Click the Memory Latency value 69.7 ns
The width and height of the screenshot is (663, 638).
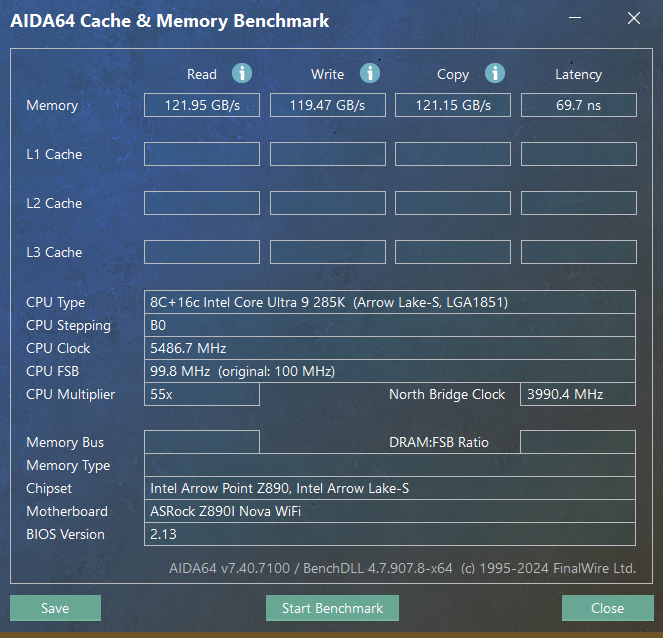tap(578, 105)
